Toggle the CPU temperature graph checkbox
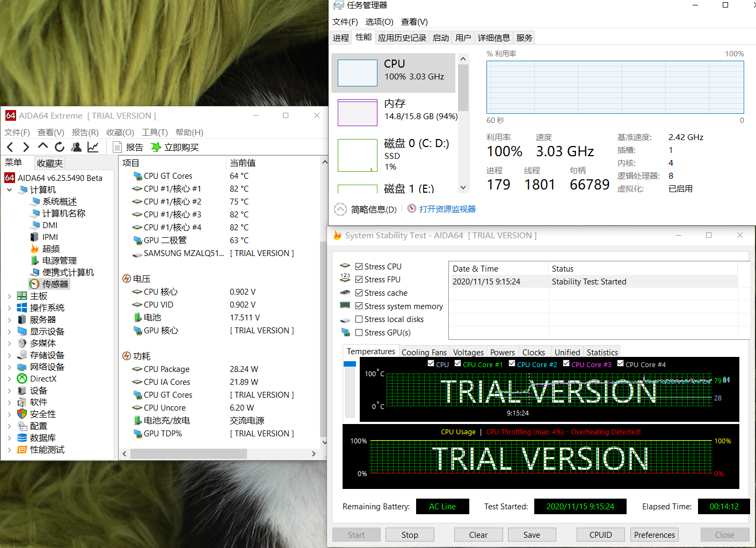The height and width of the screenshot is (548, 756). (x=431, y=363)
